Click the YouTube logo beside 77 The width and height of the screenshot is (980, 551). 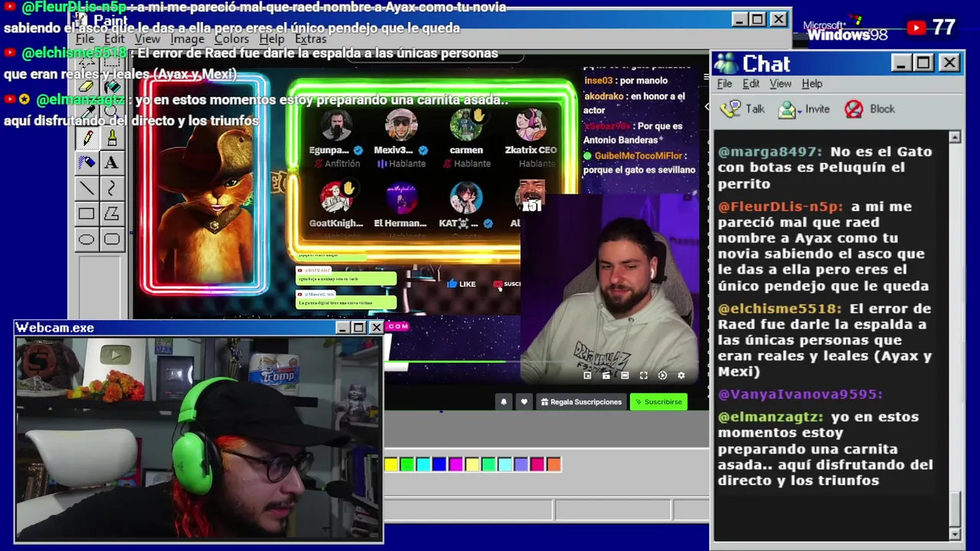916,28
